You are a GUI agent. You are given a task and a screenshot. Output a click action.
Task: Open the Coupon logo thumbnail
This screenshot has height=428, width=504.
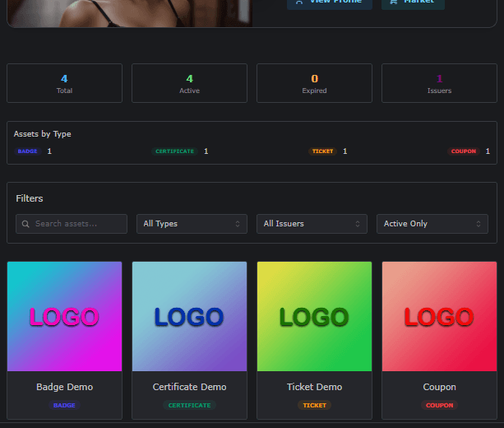[439, 317]
